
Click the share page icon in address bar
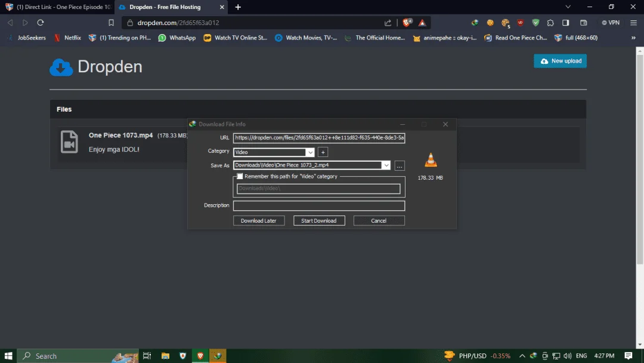pos(388,23)
